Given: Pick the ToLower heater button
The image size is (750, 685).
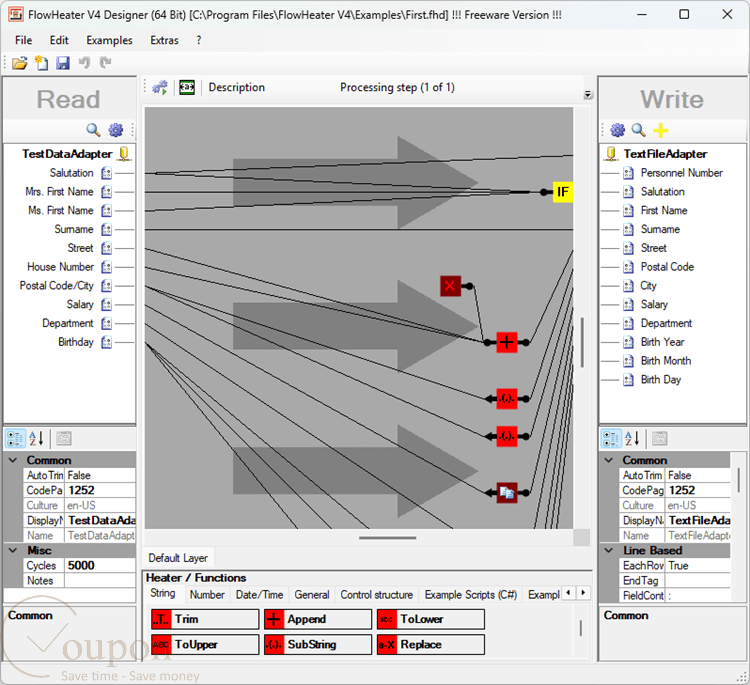Looking at the screenshot, I should coord(431,619).
